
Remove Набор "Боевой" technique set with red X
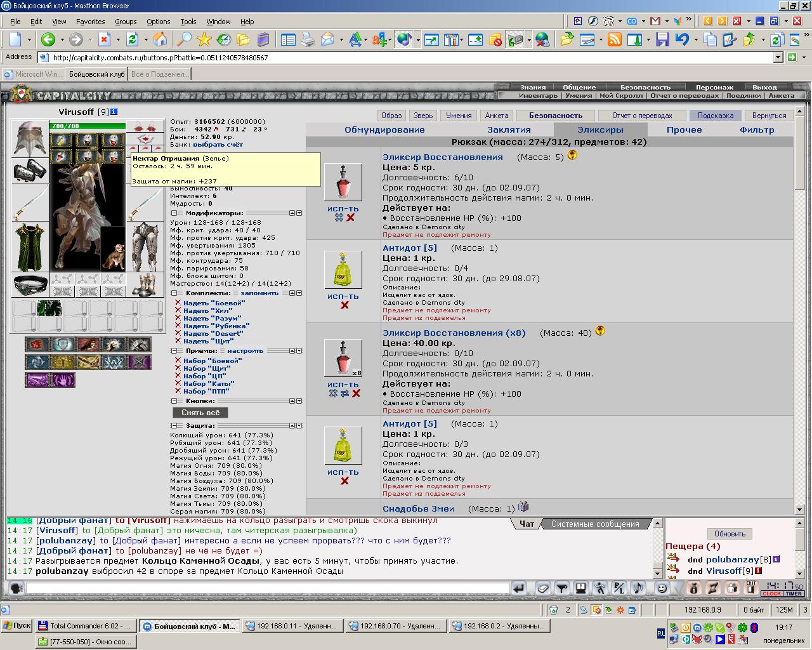click(x=178, y=361)
